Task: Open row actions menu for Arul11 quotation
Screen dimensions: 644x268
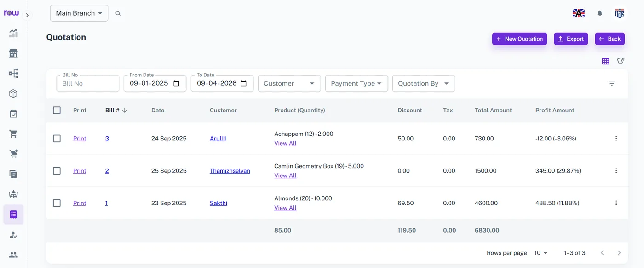Action: click(616, 139)
